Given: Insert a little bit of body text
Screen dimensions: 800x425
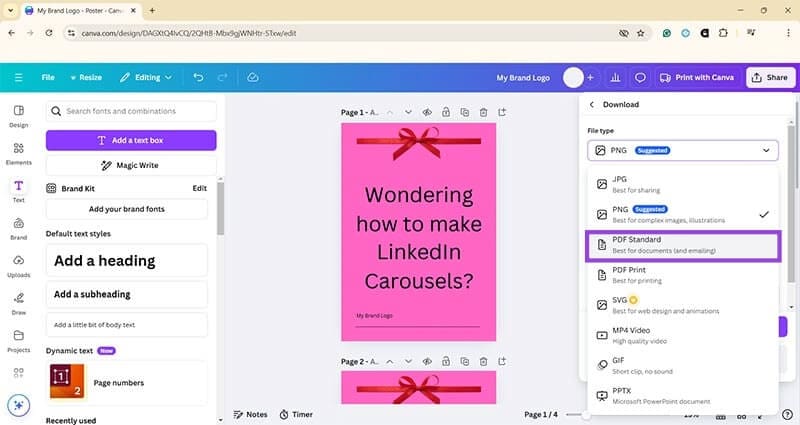Looking at the screenshot, I should (x=127, y=325).
